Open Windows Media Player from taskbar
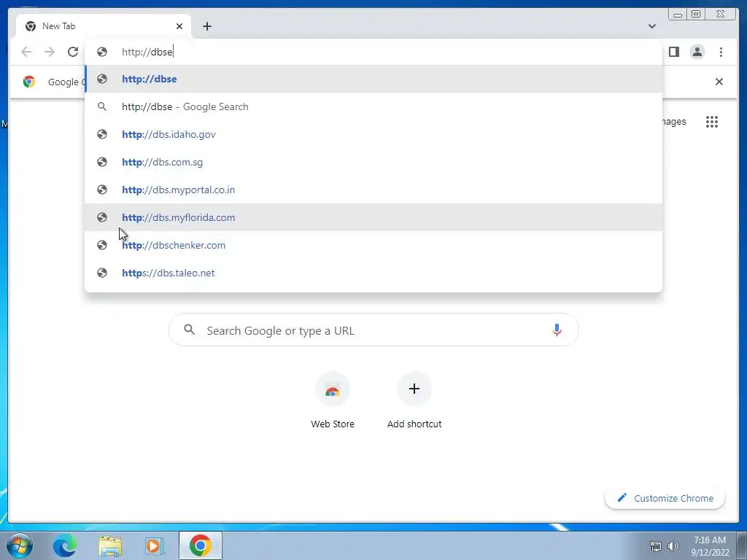This screenshot has height=560, width=747. (155, 545)
